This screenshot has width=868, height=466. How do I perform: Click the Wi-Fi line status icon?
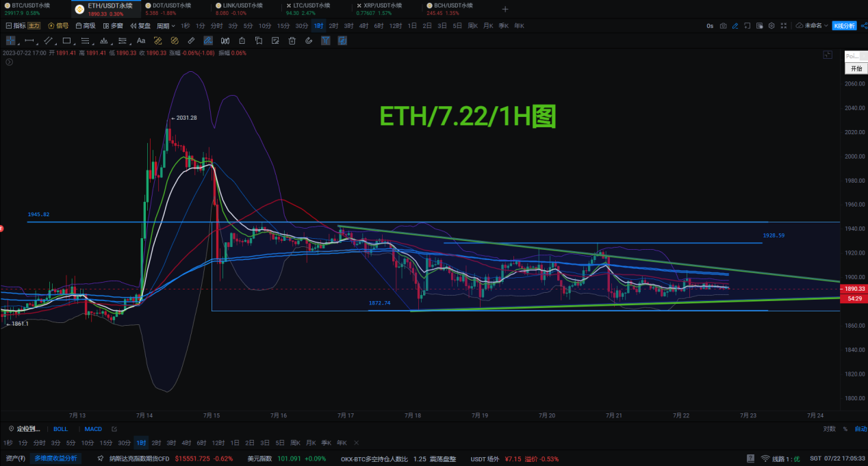(x=765, y=458)
